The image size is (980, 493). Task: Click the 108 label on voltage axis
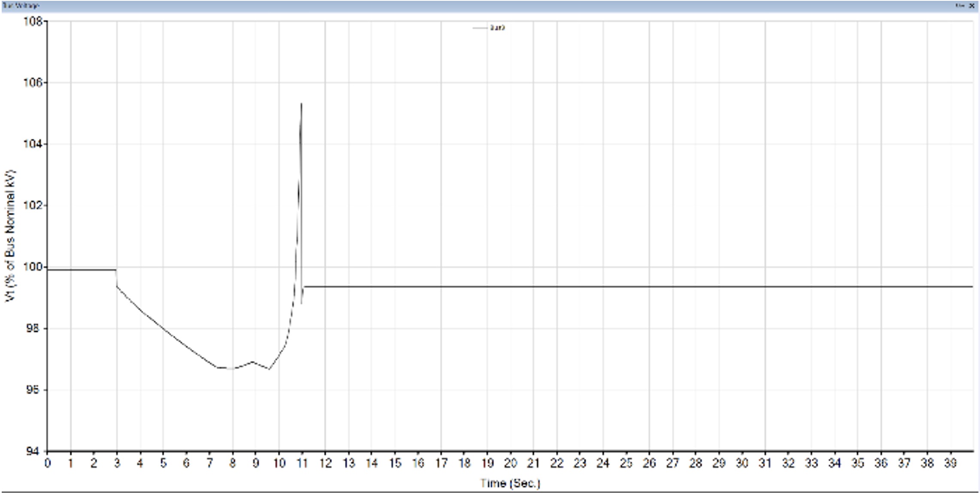(33, 21)
